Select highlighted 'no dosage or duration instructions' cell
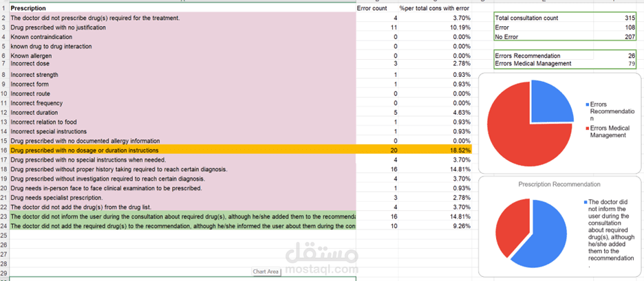644x281 pixels. tap(183, 150)
